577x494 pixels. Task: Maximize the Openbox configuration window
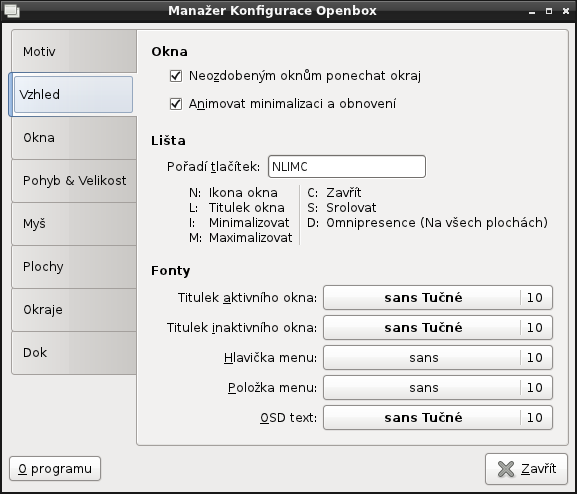(x=549, y=11)
